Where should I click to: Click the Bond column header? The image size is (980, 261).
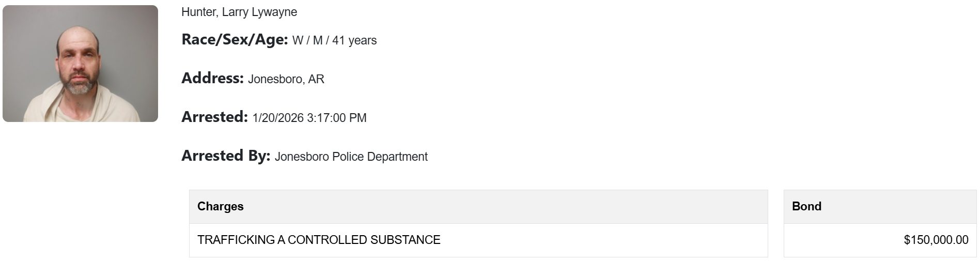[x=806, y=206]
